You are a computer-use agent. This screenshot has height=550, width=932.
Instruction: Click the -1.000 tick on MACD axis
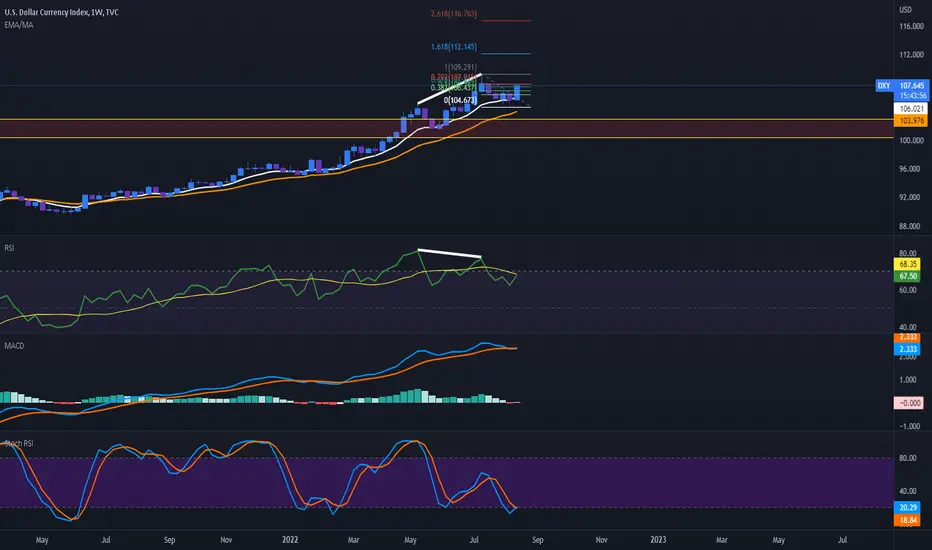click(908, 426)
